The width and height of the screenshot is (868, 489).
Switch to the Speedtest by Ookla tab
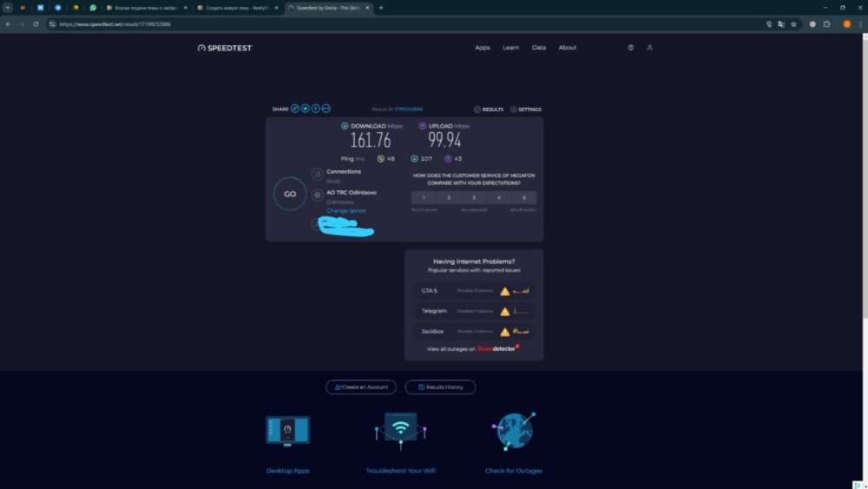click(328, 8)
